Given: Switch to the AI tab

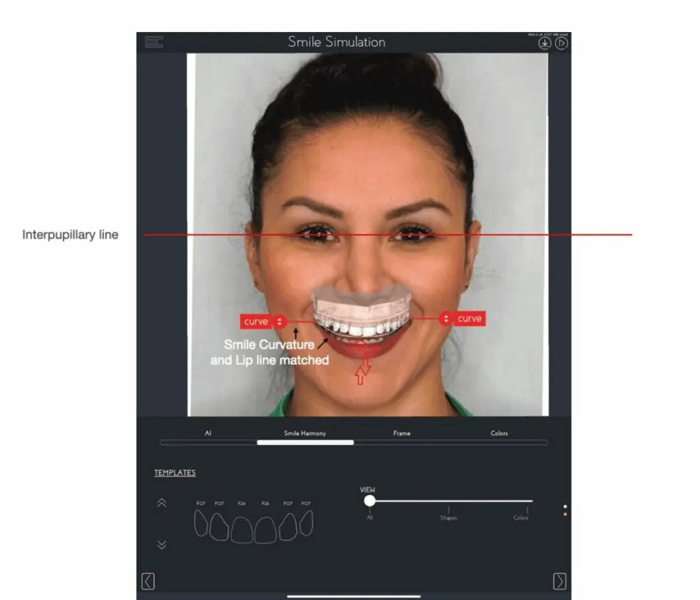Looking at the screenshot, I should coord(208,433).
